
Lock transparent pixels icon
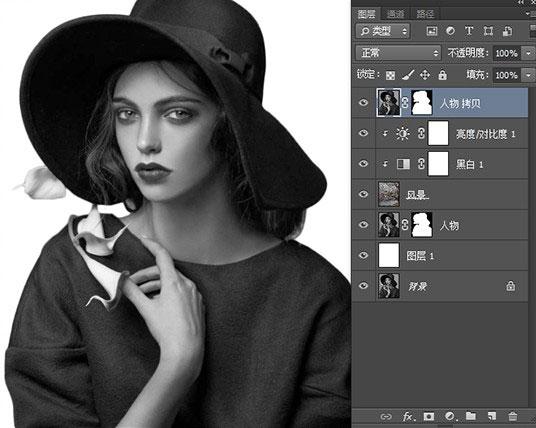390,75
